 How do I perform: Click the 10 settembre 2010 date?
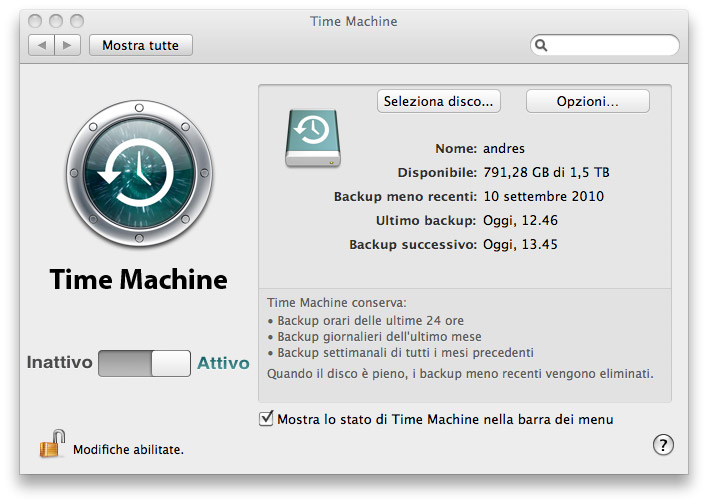pos(544,196)
